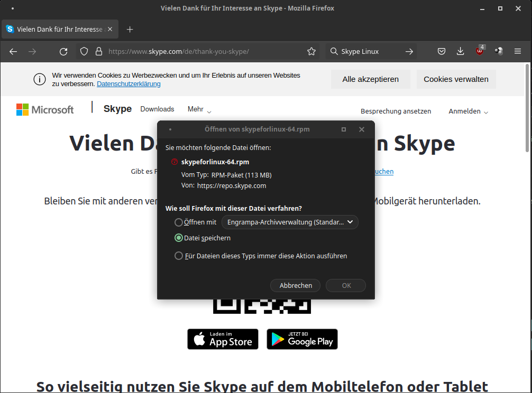Select the 'Vielen Dank für Ihr Interesse' tab

click(58, 29)
